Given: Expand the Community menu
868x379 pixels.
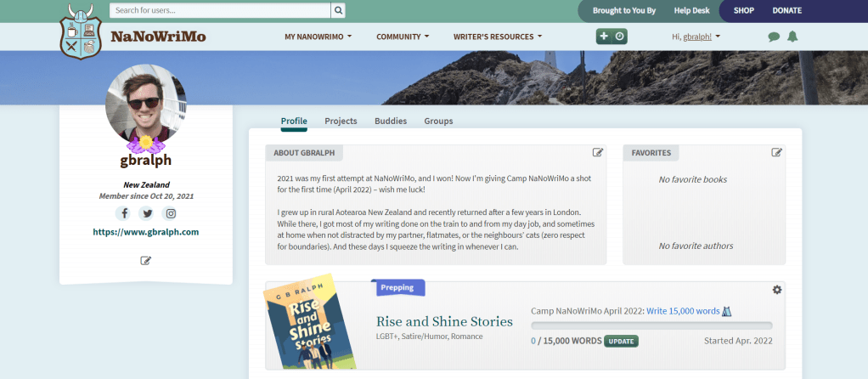Looking at the screenshot, I should point(403,37).
